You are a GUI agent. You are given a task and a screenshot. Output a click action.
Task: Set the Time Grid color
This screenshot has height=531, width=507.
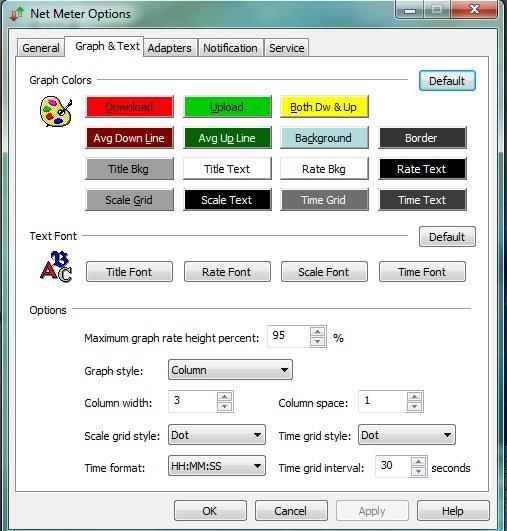click(324, 200)
